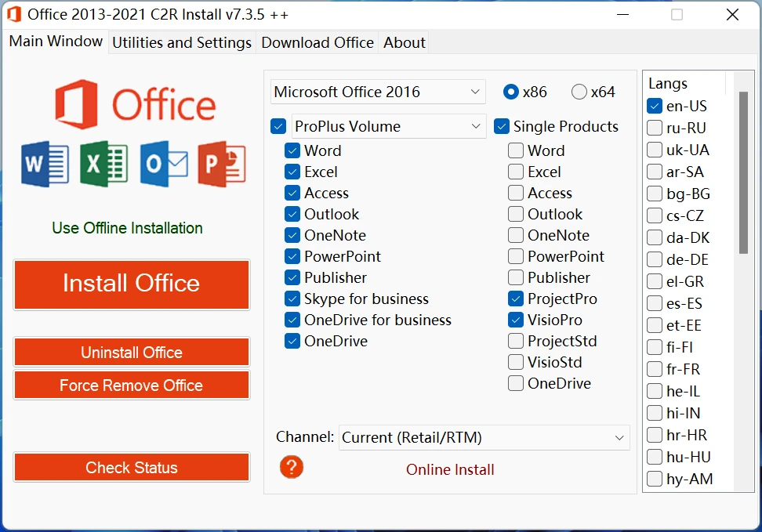Uncheck Excel in the ProPlus list
The image size is (762, 532).
pos(292,172)
